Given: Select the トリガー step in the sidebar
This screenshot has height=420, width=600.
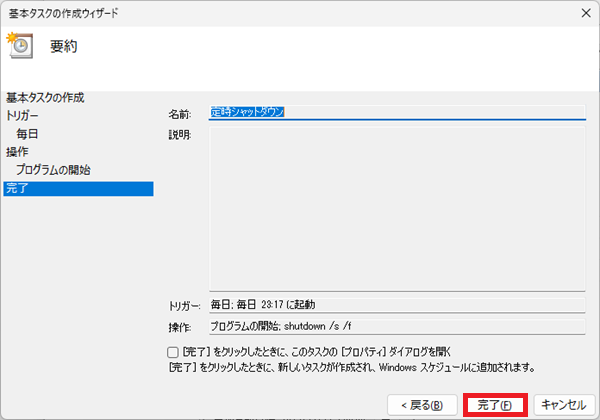Looking at the screenshot, I should click(22, 116).
